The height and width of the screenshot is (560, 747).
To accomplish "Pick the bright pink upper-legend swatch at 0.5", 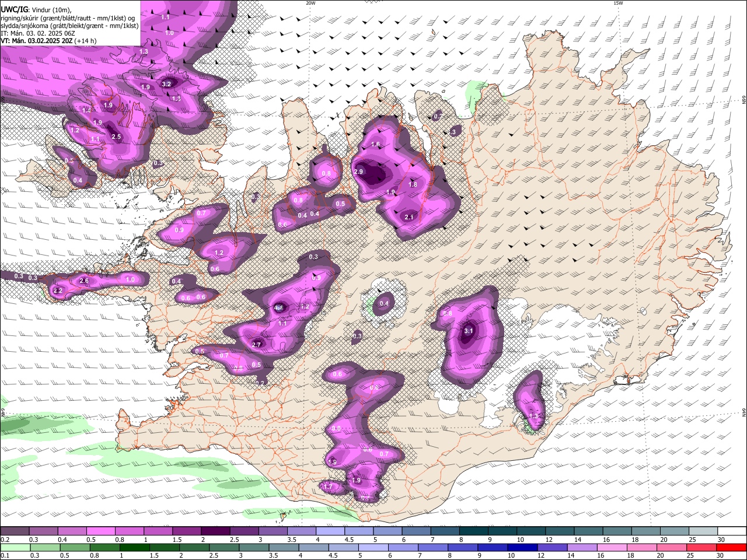I will (x=100, y=531).
